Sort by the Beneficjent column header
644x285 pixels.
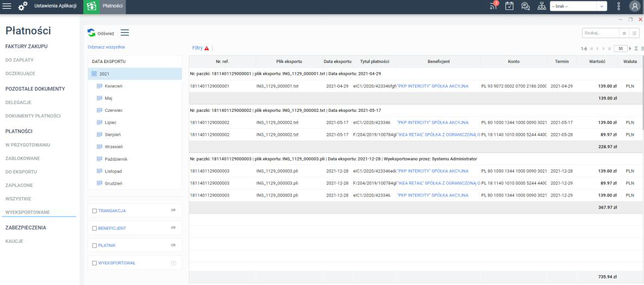click(439, 61)
